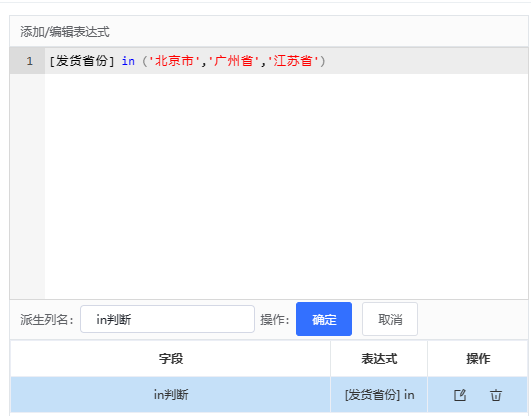Click the 表达式 column header

[379, 358]
